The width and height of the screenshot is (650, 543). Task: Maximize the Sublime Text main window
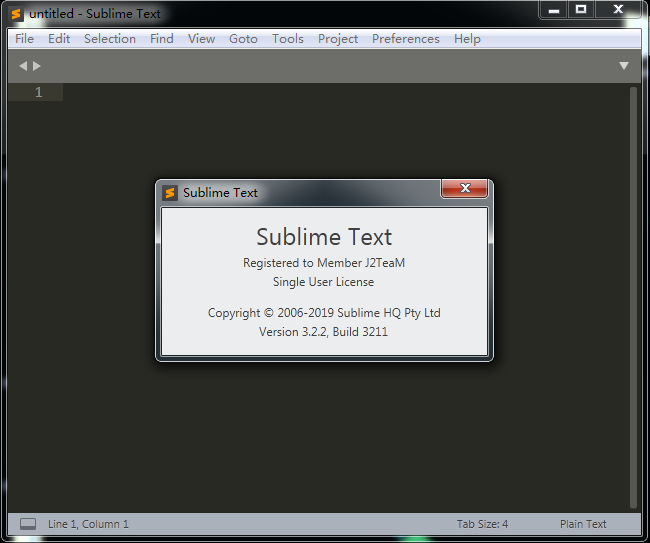[x=581, y=10]
